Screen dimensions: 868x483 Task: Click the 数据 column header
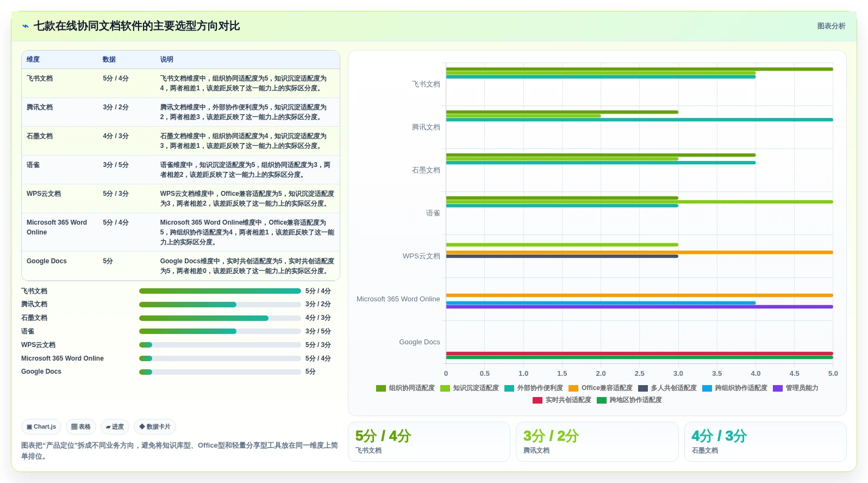[x=109, y=59]
